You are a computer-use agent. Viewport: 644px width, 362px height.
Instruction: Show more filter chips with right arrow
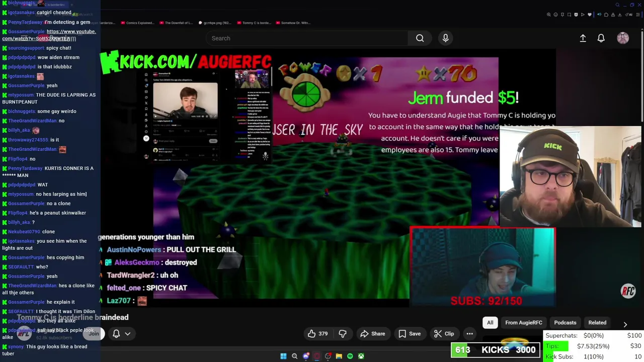click(625, 324)
